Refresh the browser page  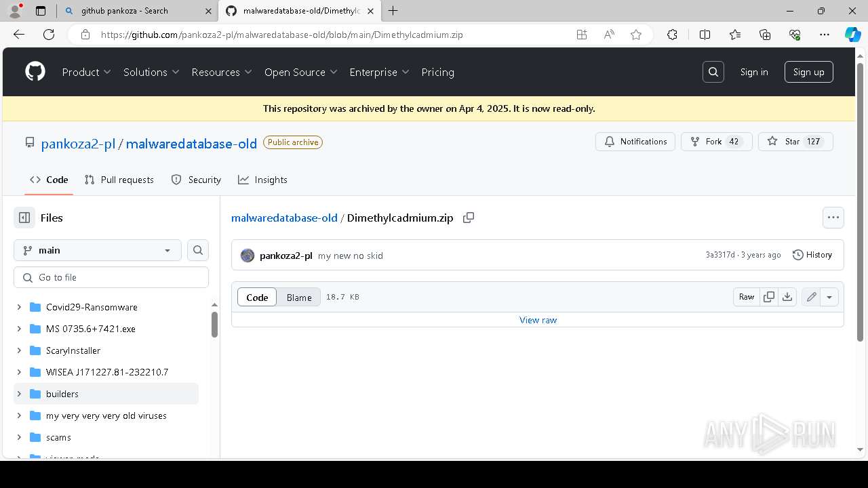pos(49,35)
